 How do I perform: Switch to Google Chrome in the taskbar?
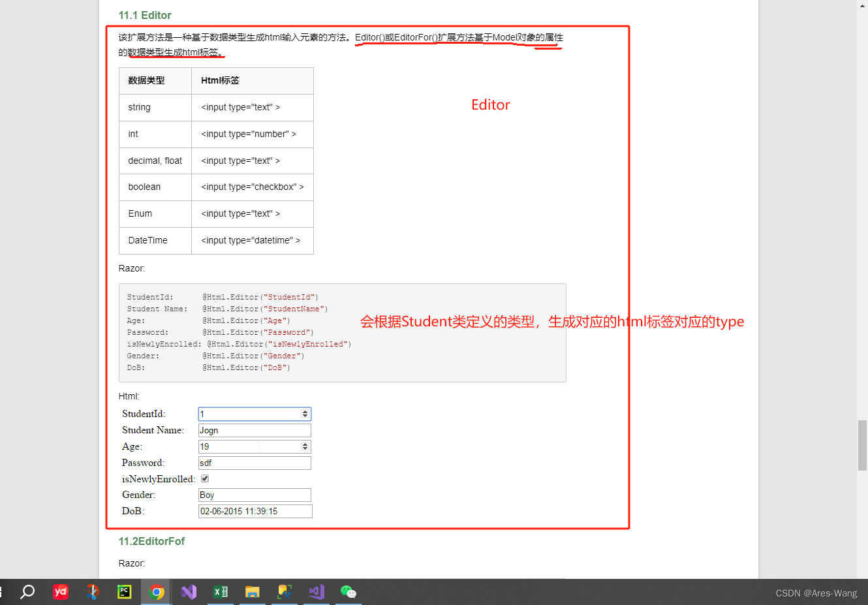point(157,592)
